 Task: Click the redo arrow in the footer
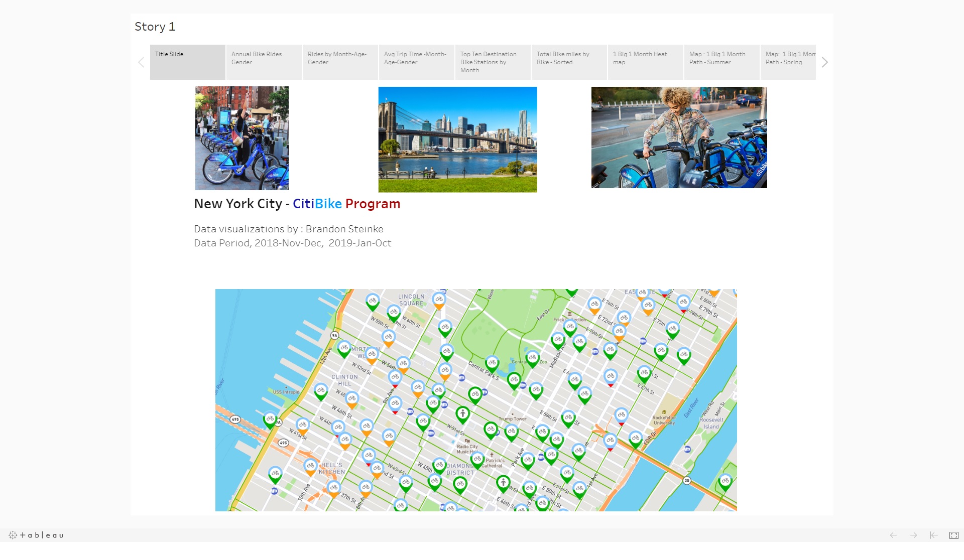point(913,535)
